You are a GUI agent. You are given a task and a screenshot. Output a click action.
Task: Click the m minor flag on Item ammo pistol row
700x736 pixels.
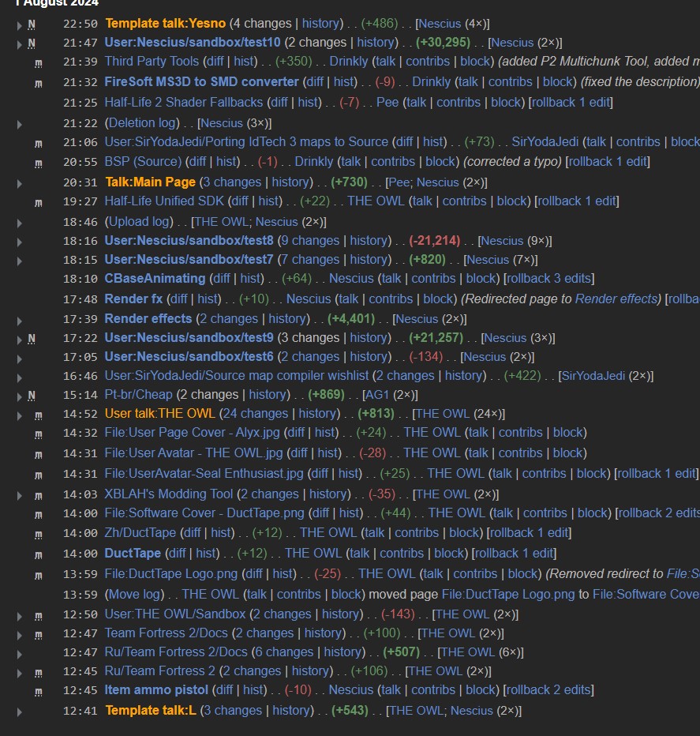39,692
